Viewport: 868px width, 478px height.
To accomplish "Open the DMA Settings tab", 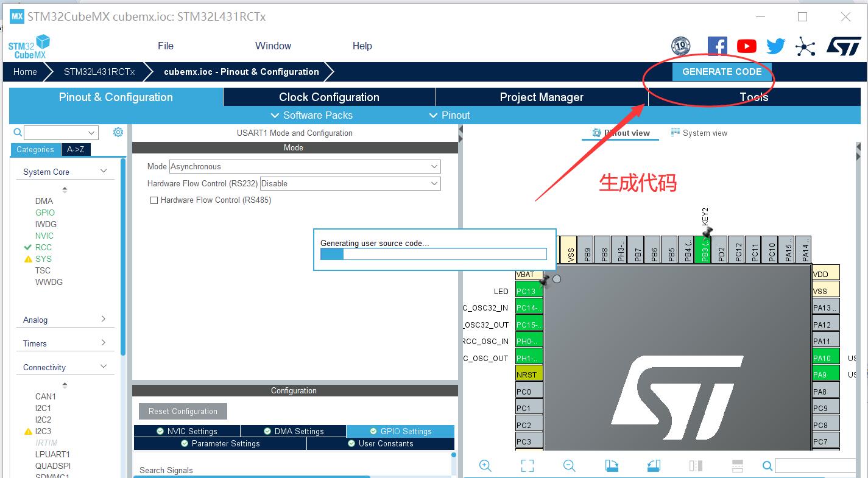I will [x=293, y=431].
